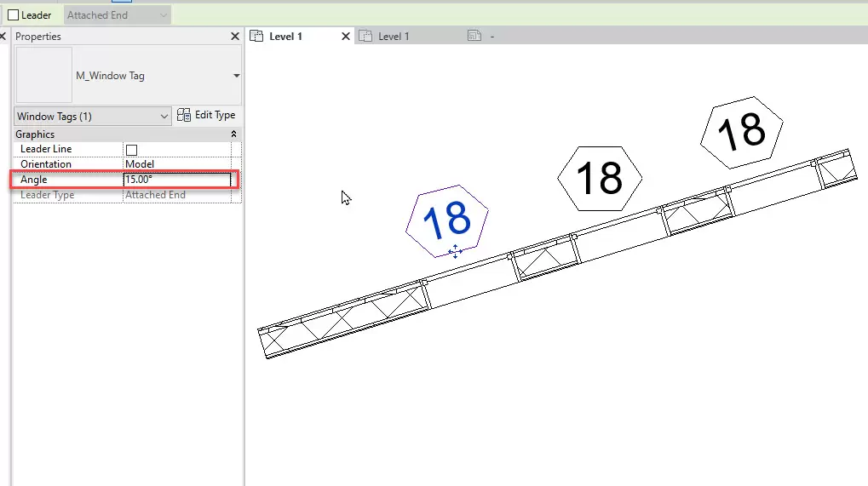The width and height of the screenshot is (868, 486).
Task: Toggle the Leader Line property checkbox
Action: pyautogui.click(x=131, y=150)
